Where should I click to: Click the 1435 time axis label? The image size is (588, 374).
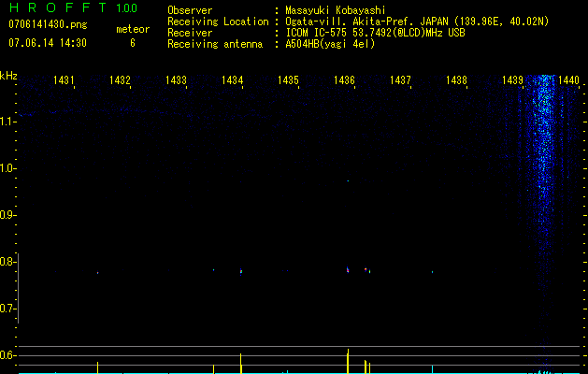click(x=288, y=80)
